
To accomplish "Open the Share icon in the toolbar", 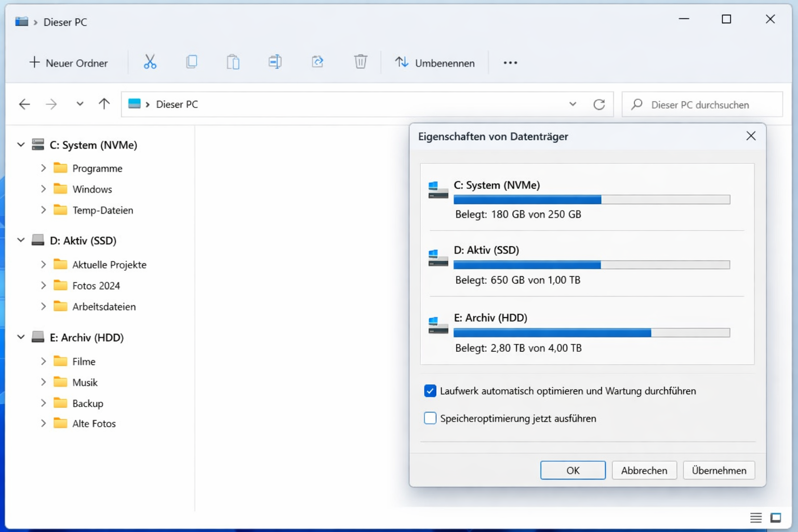I will pyautogui.click(x=317, y=62).
